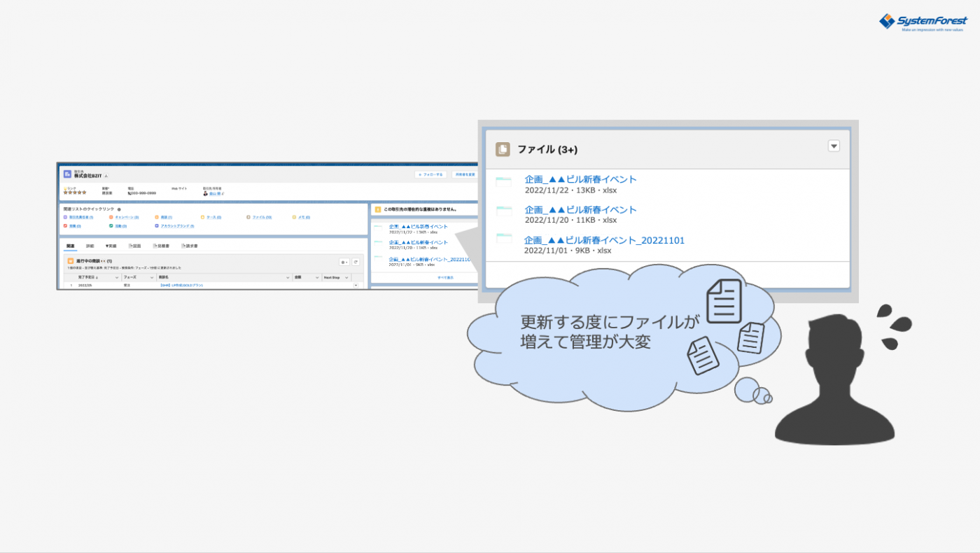Open the Next Step column header menu

point(346,277)
